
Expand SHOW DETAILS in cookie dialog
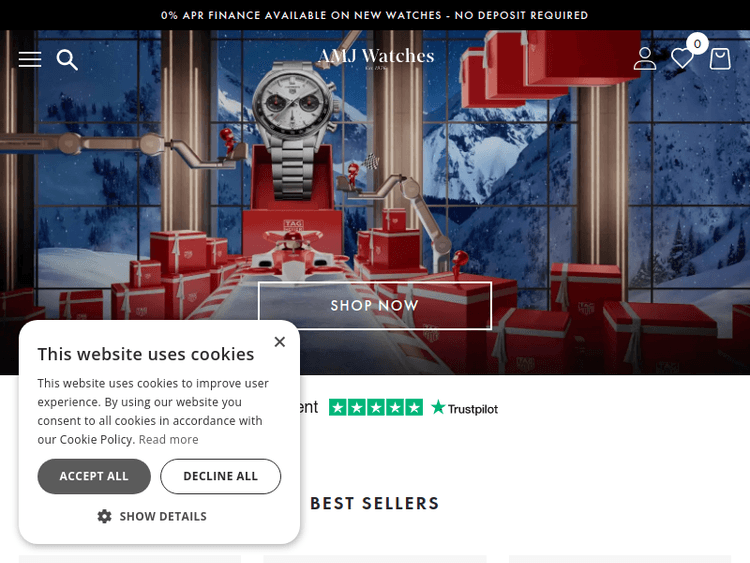[152, 516]
